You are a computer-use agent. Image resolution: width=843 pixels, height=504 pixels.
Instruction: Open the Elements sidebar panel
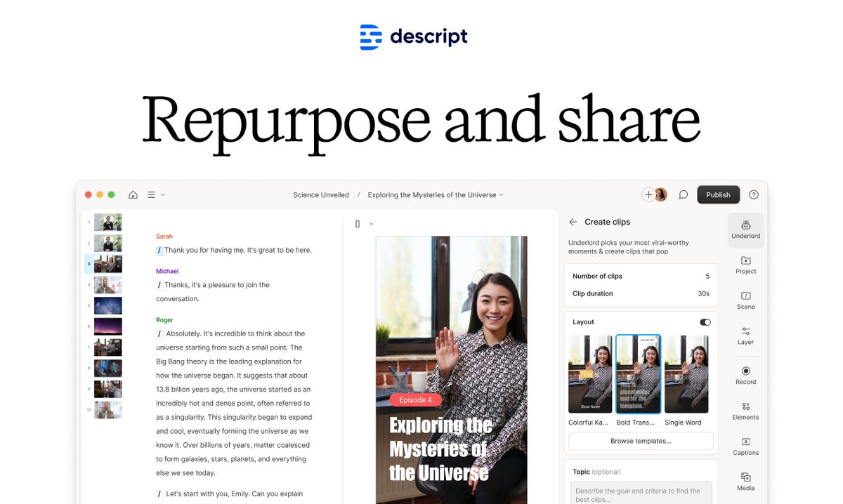746,411
